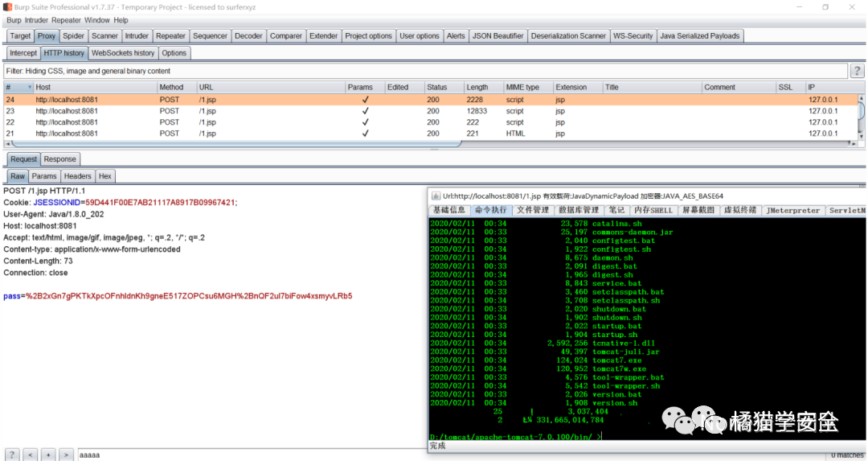Switch to the Scanner tab
This screenshot has width=868, height=461.
[104, 36]
